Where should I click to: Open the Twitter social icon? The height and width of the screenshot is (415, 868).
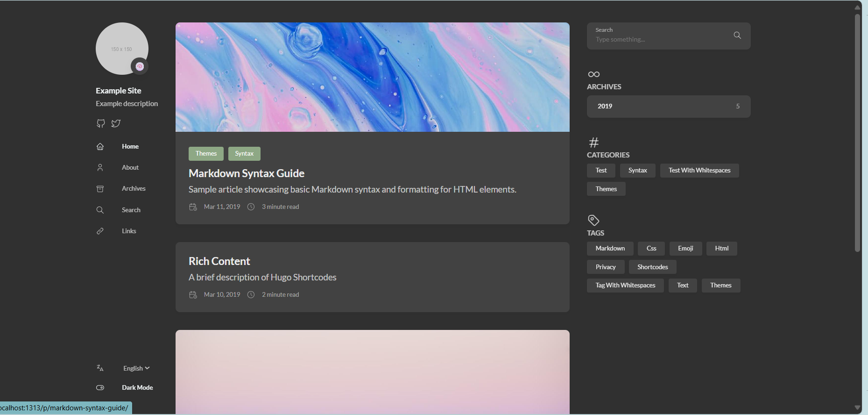116,123
